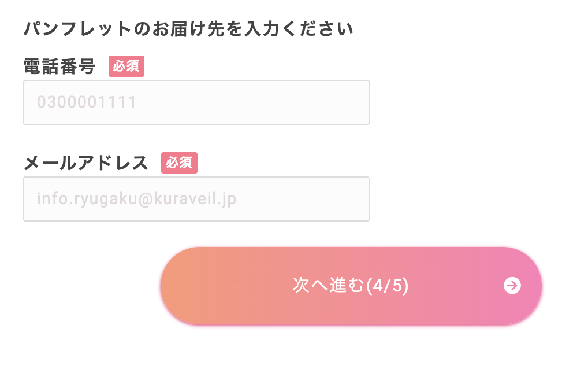The width and height of the screenshot is (588, 369).
Task: Click the arrow icon in the 次へ進む button
Action: tap(512, 286)
